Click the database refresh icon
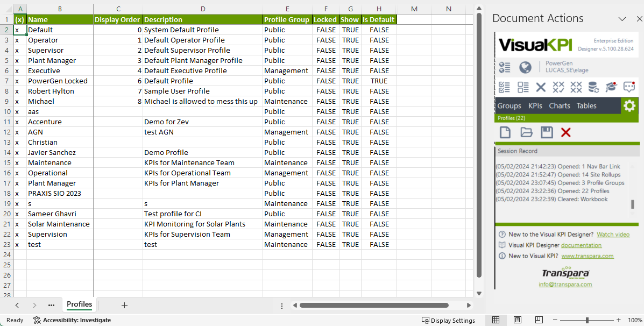The height and width of the screenshot is (326, 644). [593, 87]
